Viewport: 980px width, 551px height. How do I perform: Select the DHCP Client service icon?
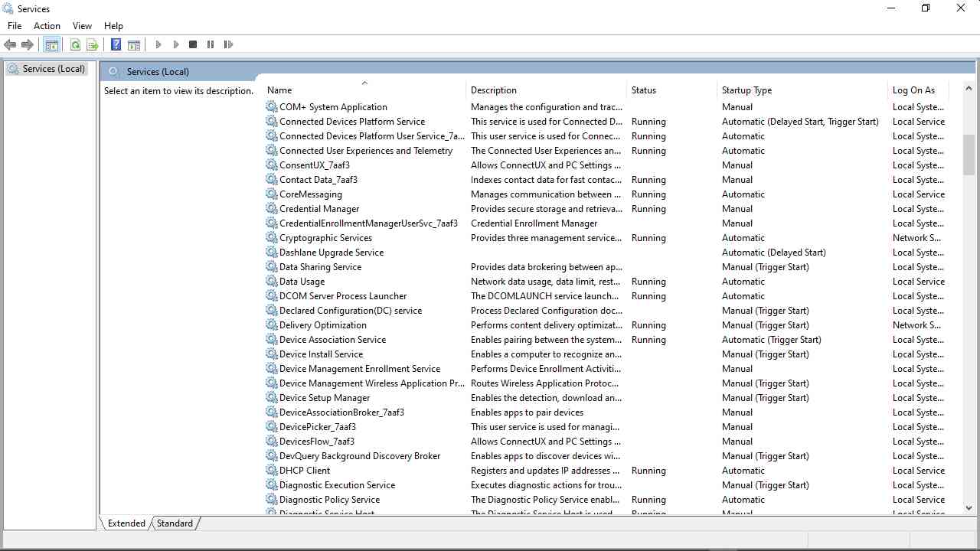tap(272, 471)
